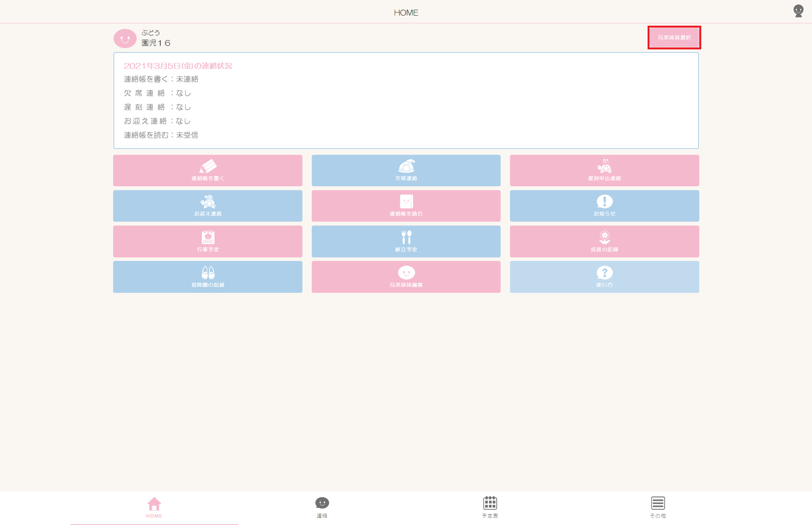The image size is (812, 525).
Task: Click the 欠席連絡：なし status line
Action: 157,93
